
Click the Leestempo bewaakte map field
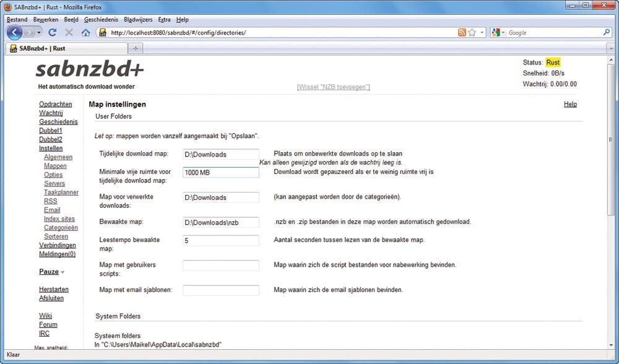point(221,240)
